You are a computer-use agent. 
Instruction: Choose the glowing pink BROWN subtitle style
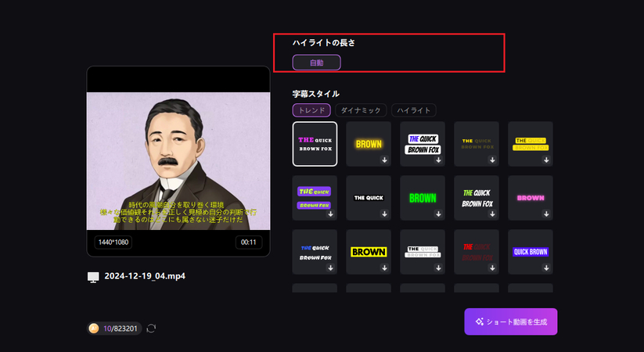(531, 198)
